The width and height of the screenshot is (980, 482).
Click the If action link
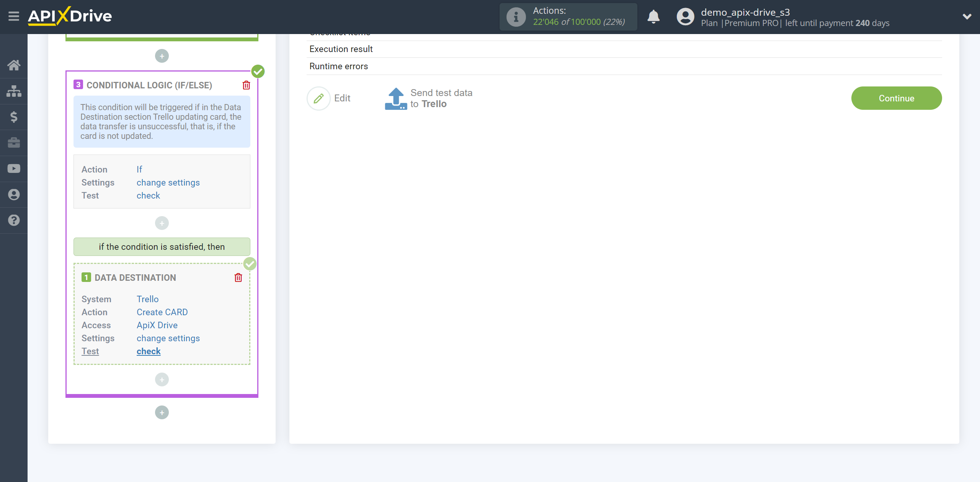pyautogui.click(x=139, y=169)
